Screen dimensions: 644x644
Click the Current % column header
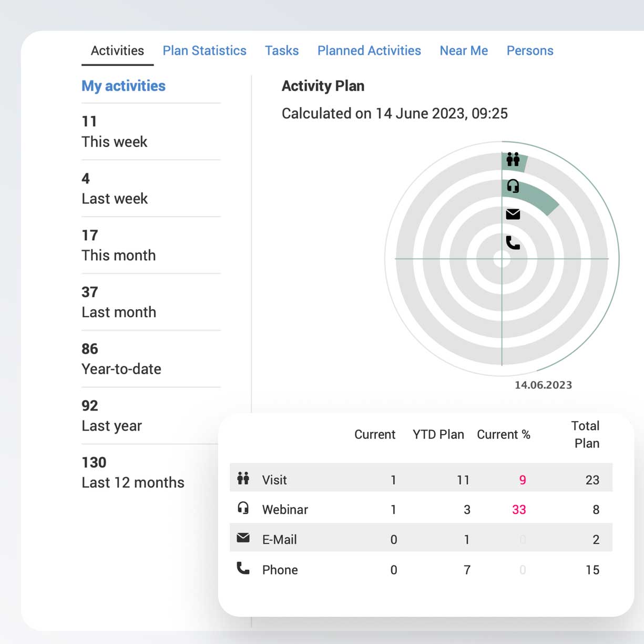(x=504, y=435)
